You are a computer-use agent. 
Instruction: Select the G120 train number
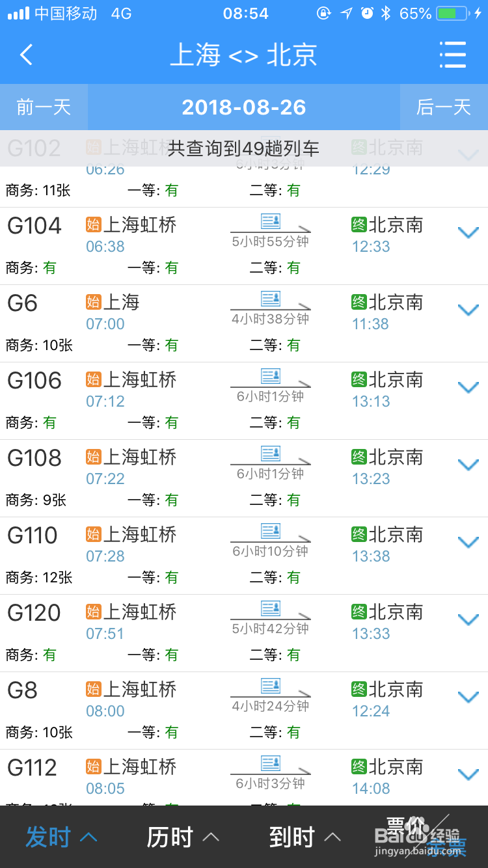pos(34,613)
